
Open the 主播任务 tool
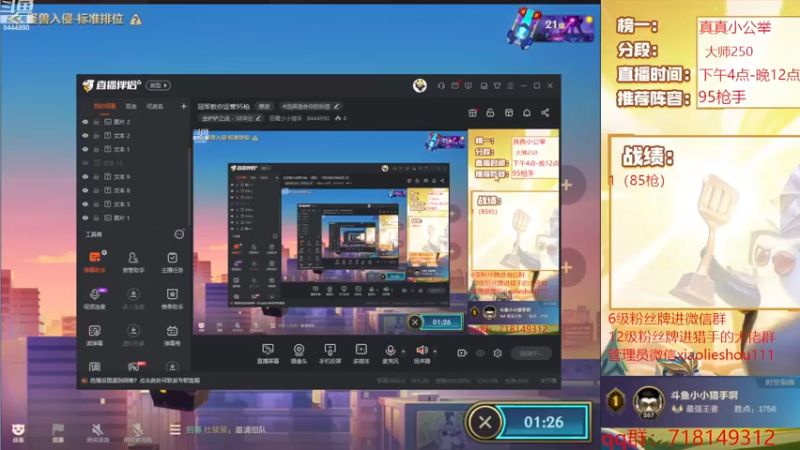pos(172,262)
